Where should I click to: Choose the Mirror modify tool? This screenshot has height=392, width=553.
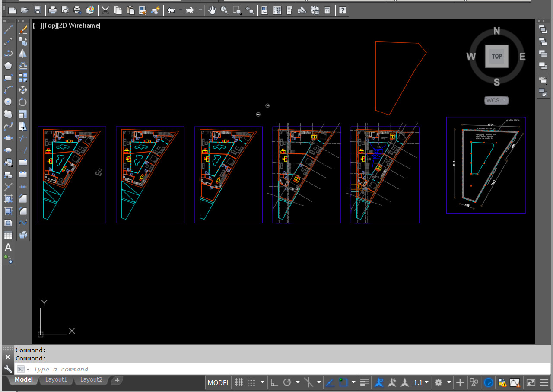click(x=23, y=54)
